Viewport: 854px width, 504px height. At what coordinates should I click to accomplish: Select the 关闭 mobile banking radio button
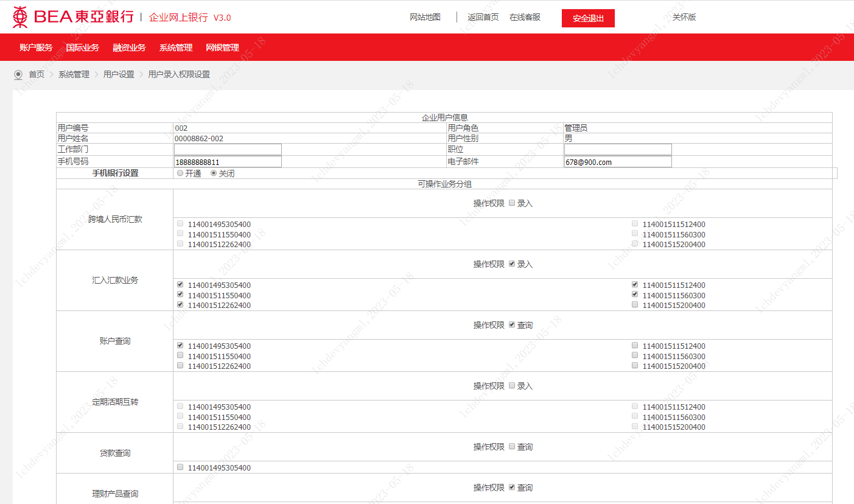click(x=214, y=173)
